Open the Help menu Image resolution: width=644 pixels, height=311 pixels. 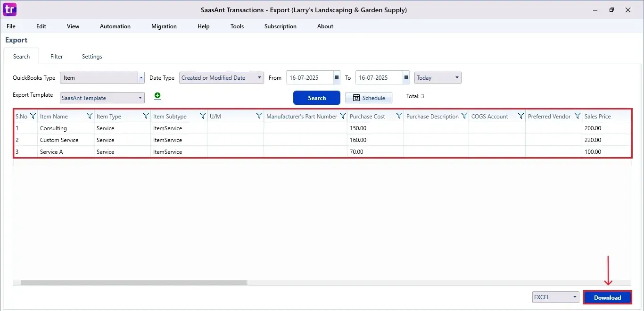204,26
